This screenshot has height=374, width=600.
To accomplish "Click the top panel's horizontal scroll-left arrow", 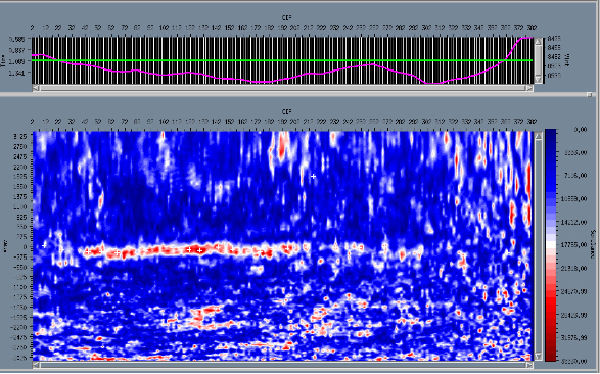I will 36,88.
